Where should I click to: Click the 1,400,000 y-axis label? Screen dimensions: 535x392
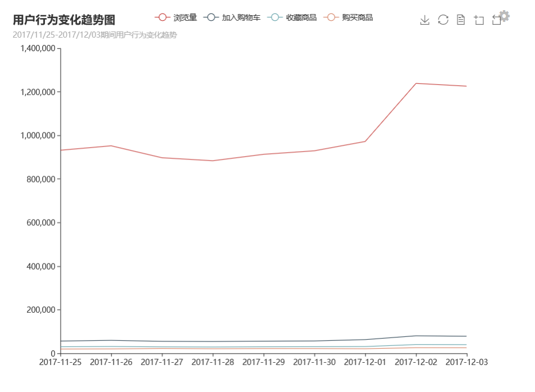click(37, 48)
